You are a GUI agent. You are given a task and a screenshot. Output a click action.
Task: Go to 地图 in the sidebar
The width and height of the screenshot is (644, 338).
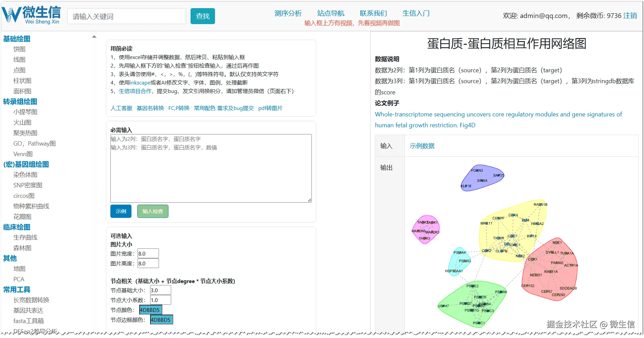19,269
